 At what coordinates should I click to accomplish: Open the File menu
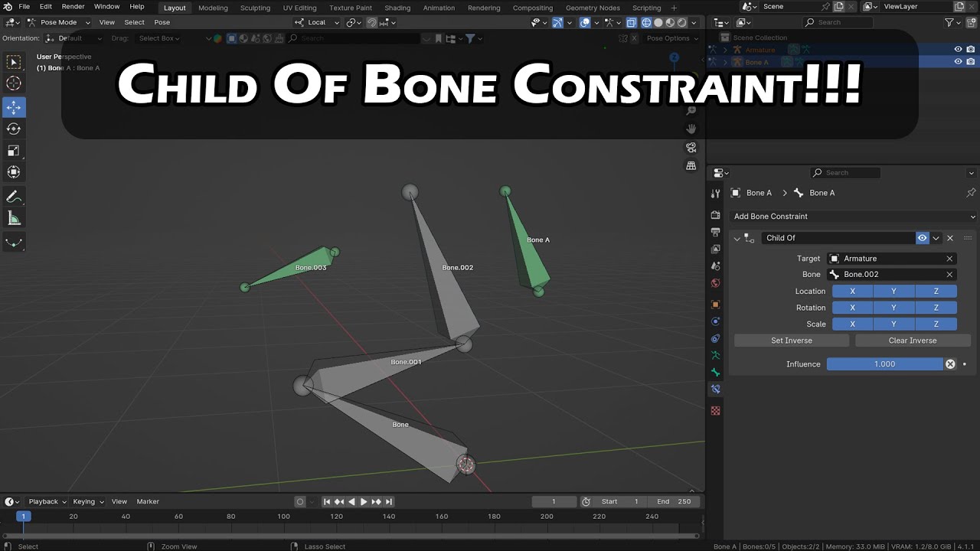pyautogui.click(x=24, y=7)
